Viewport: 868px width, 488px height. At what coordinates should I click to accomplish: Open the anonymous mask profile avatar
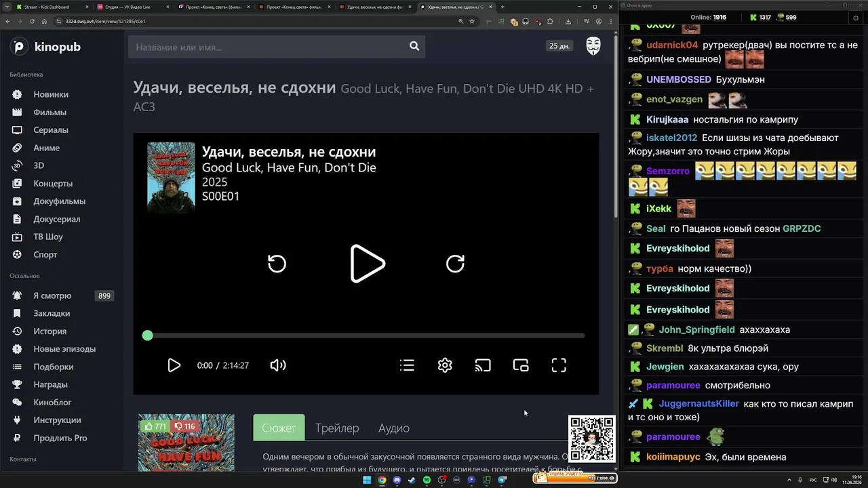click(593, 46)
